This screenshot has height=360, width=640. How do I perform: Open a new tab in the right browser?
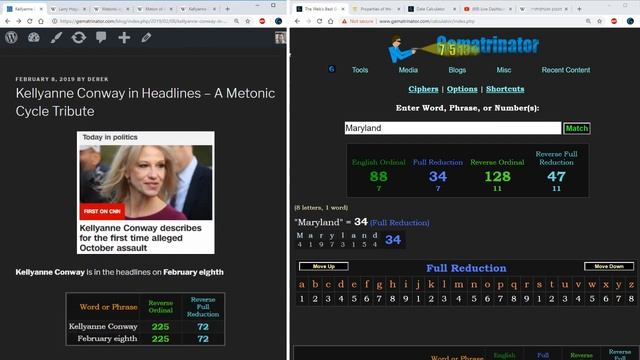[x=579, y=9]
